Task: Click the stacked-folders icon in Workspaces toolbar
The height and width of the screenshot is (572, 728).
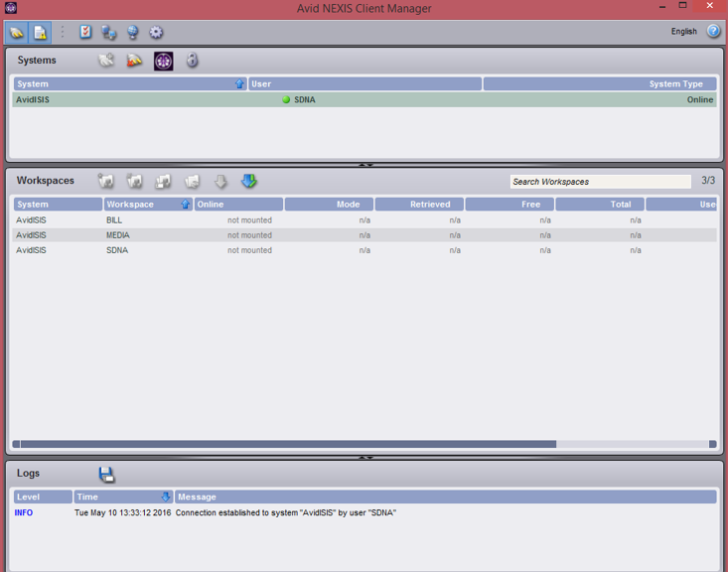Action: [x=163, y=181]
